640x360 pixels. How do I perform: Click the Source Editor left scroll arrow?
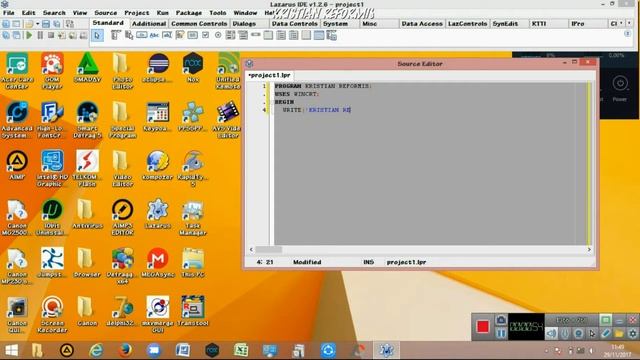coord(251,249)
